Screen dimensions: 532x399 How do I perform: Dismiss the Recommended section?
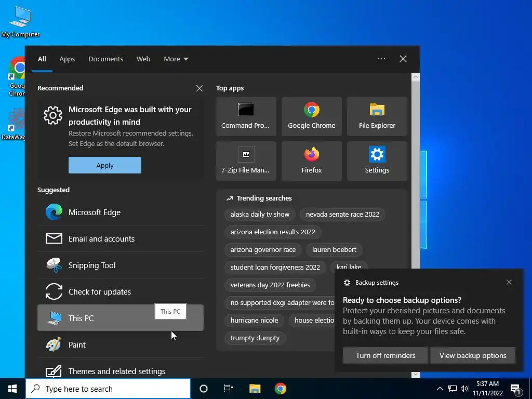click(x=199, y=88)
